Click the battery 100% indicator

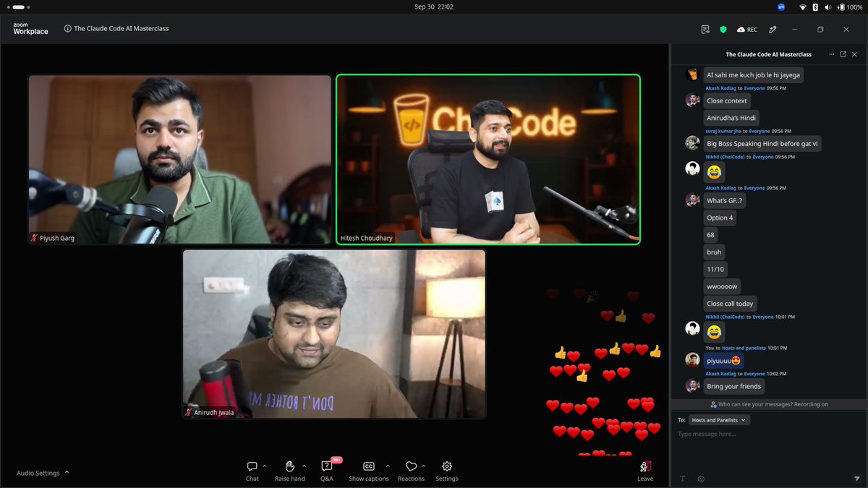[x=850, y=7]
